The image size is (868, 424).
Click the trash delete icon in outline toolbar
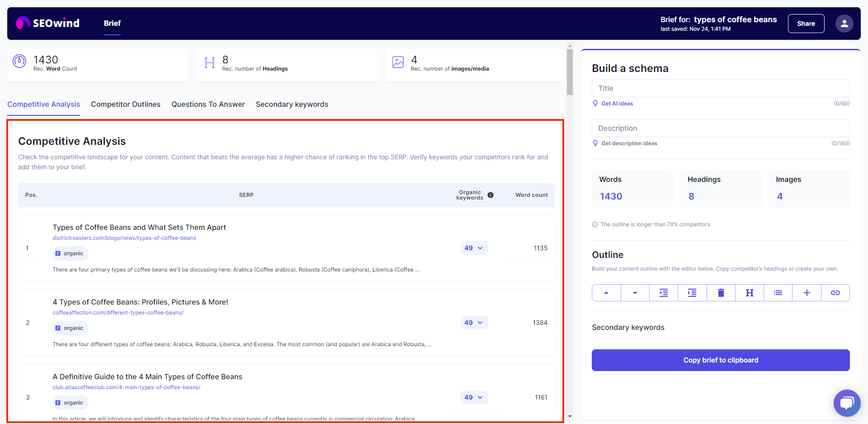click(x=721, y=293)
